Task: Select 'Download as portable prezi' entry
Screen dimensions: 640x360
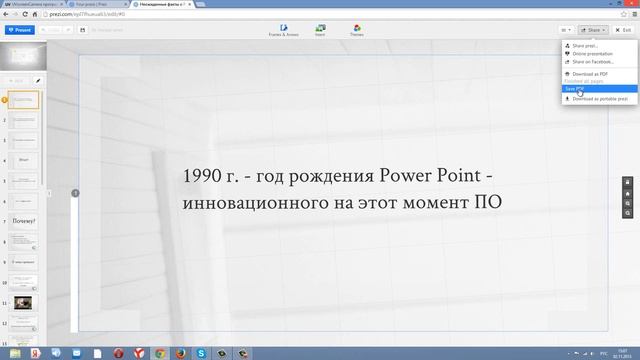Action: coord(600,99)
